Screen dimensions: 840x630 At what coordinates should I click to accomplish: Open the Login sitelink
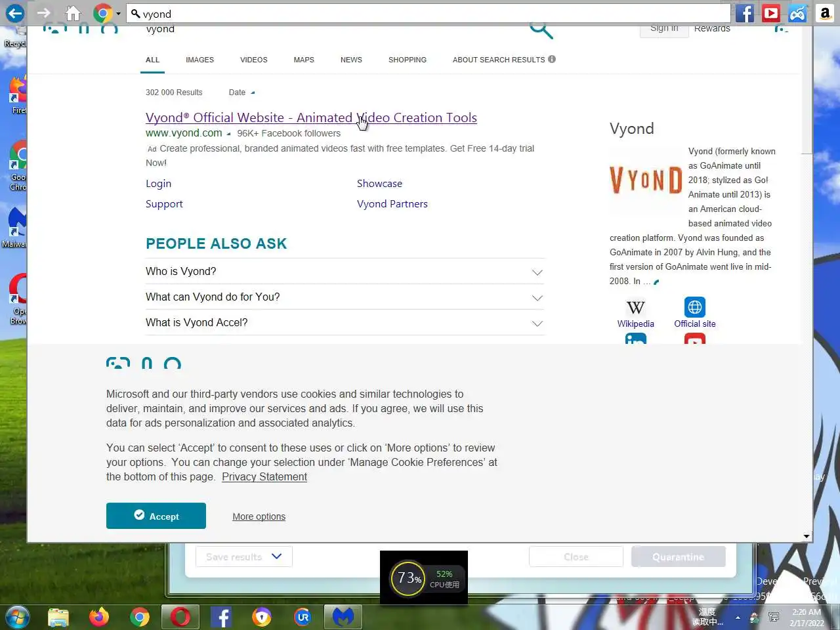click(158, 184)
